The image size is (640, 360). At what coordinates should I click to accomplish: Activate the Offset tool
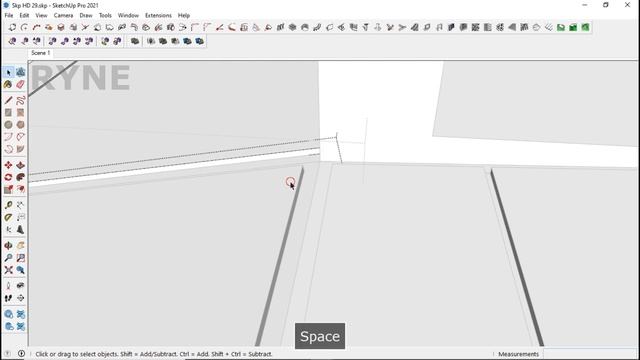pos(20,190)
